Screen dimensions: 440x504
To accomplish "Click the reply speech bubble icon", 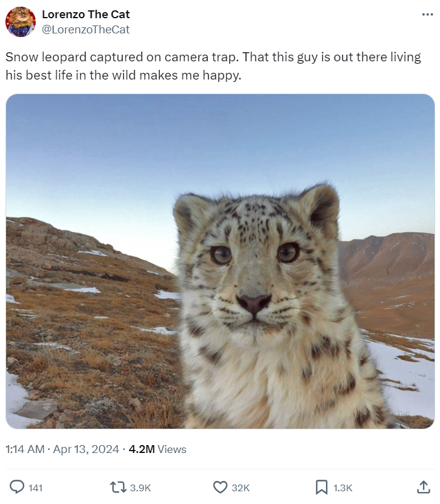I will point(17,487).
